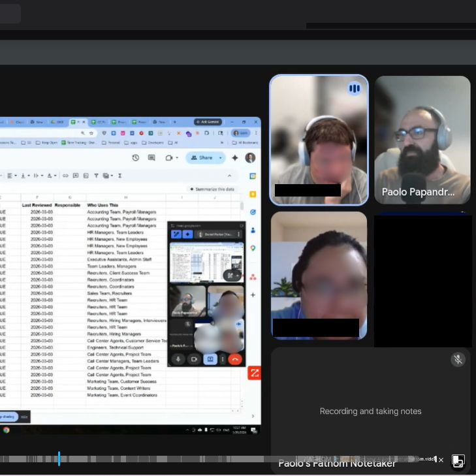Viewport: 476px width, 476px height.
Task: Collapse the Sheets header with up chevron
Action: click(229, 176)
